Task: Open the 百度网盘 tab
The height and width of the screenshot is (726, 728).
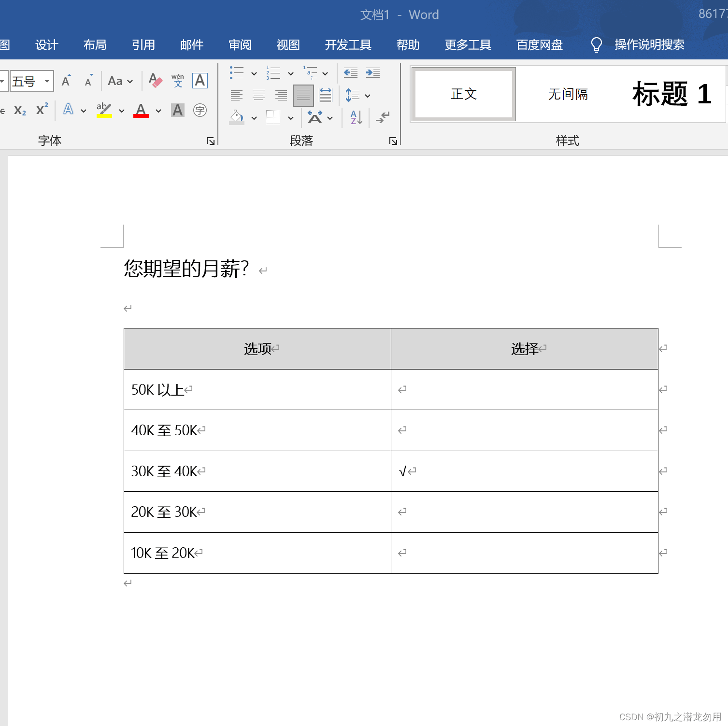Action: click(x=540, y=45)
